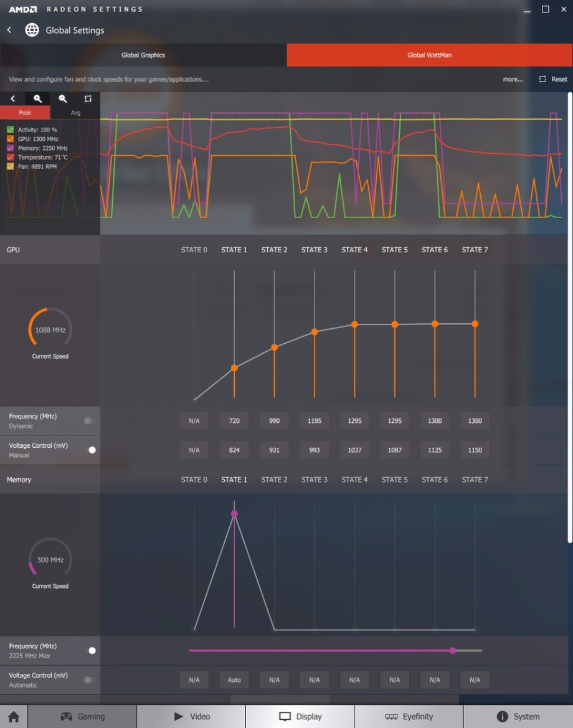Click the GPU State 7 orange slider handle

pos(475,324)
